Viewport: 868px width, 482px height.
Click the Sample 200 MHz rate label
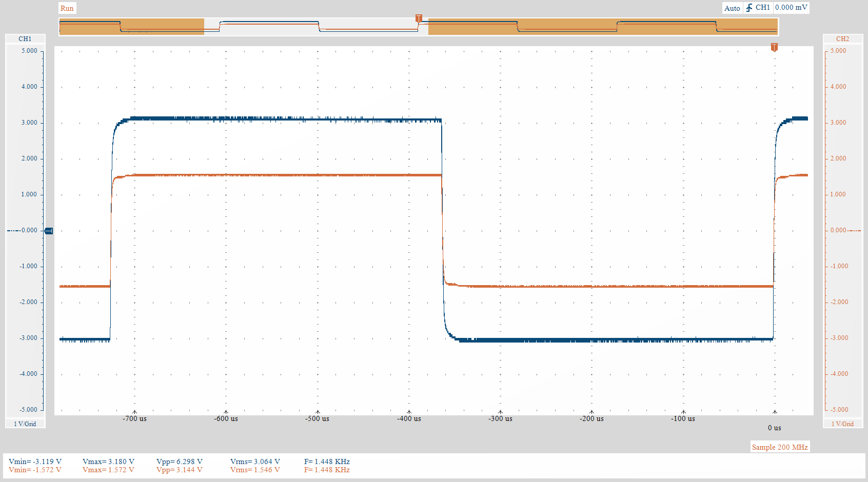coord(780,447)
